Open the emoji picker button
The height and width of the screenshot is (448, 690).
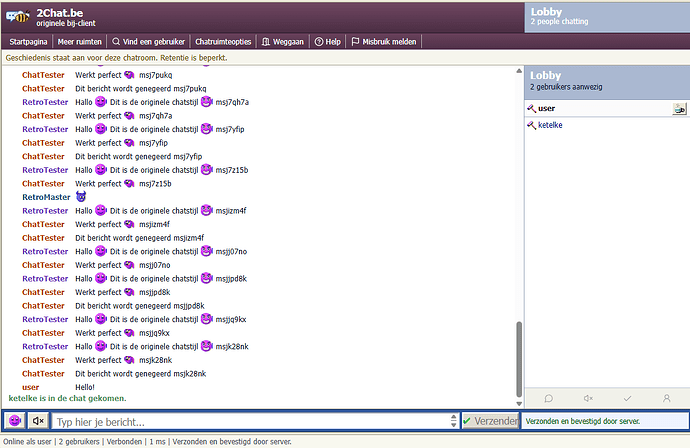15,421
